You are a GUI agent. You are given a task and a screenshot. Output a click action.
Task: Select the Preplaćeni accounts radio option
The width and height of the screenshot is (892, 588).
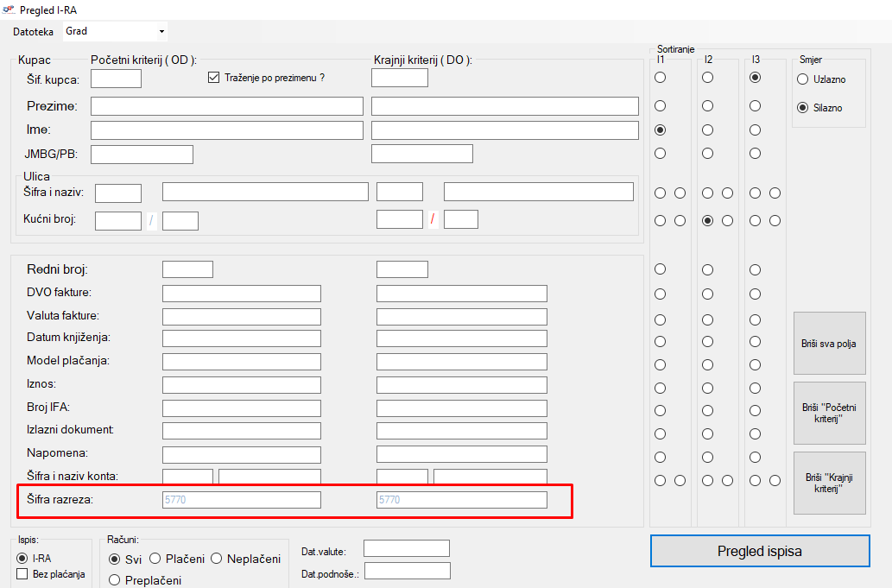pyautogui.click(x=115, y=580)
